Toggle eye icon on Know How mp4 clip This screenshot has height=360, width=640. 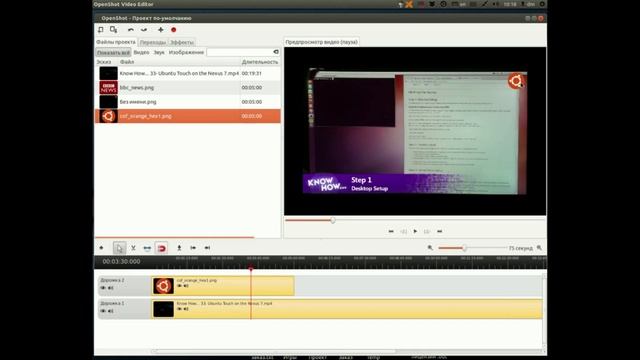pyautogui.click(x=179, y=309)
